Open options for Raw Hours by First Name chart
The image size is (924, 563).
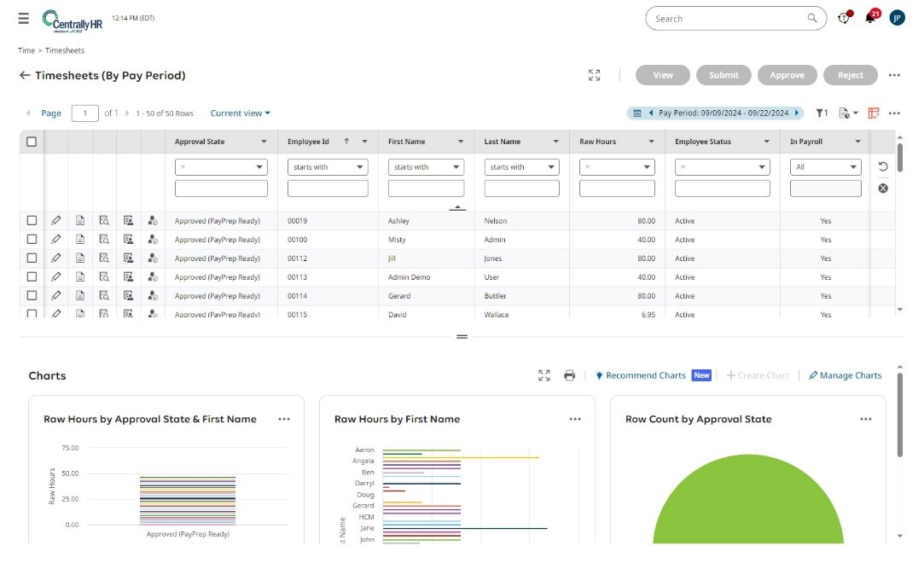(x=575, y=420)
